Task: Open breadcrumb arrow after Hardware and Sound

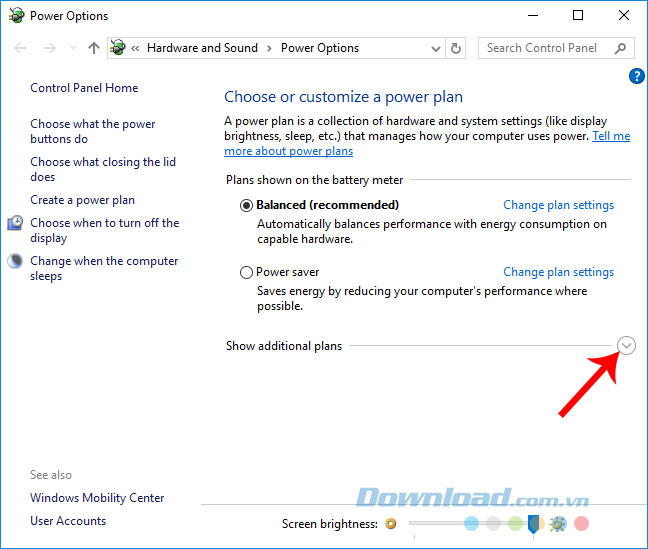Action: [269, 48]
